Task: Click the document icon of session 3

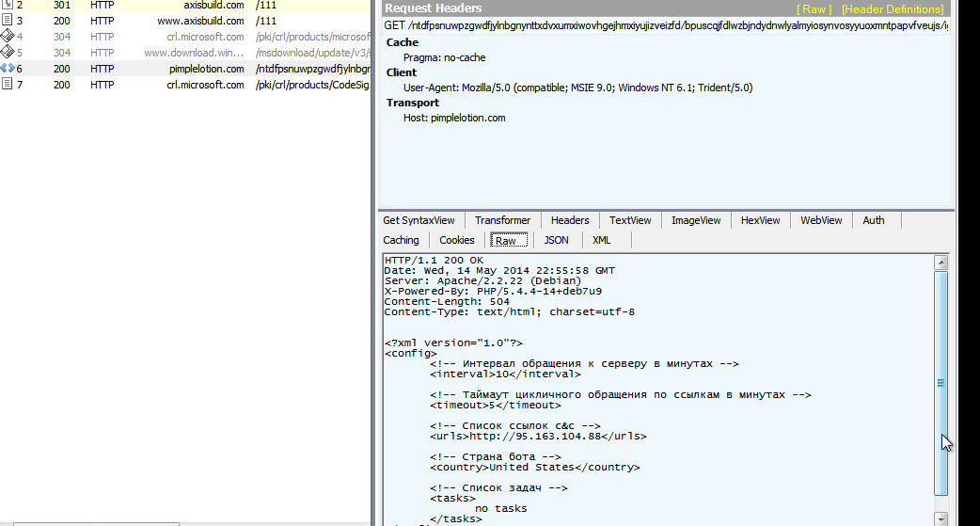Action: tap(8, 21)
